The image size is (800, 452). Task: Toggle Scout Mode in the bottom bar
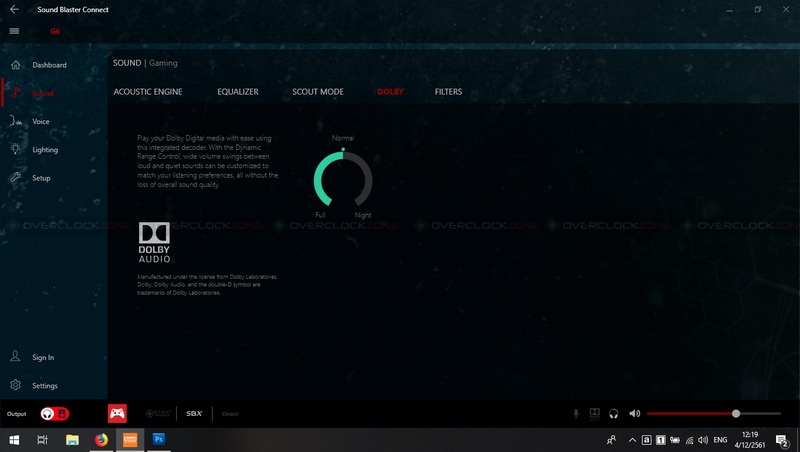pos(158,414)
